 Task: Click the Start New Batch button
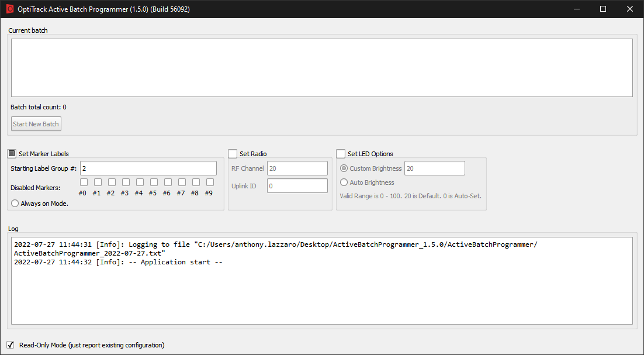click(x=36, y=123)
